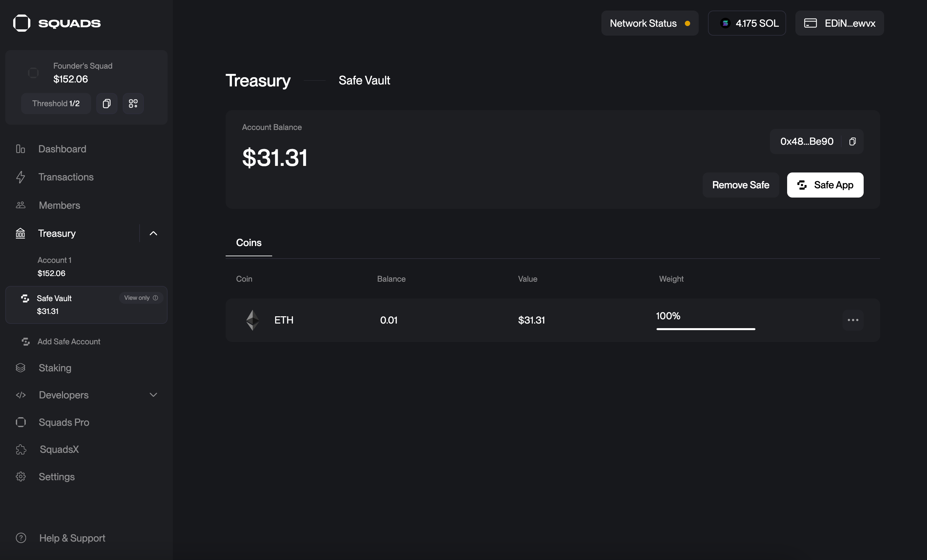Screen dimensions: 927x560
Task: Select Account 1 under Treasury
Action: [54, 267]
